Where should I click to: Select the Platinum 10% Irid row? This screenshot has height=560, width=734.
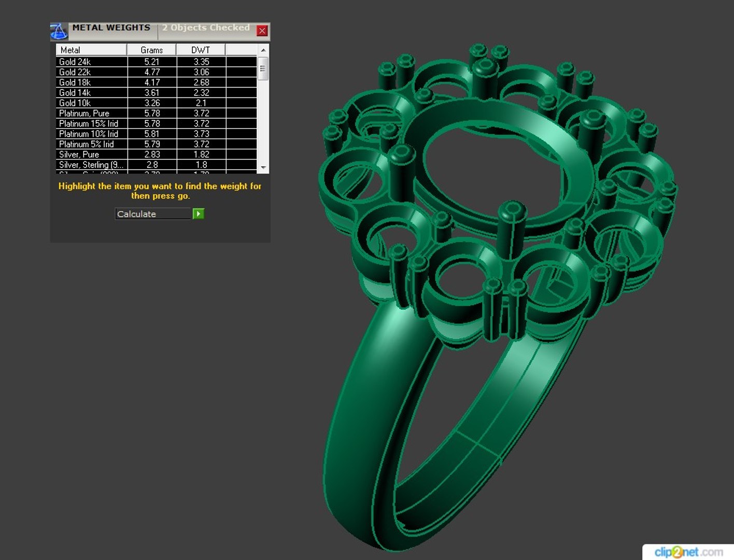pos(157,134)
